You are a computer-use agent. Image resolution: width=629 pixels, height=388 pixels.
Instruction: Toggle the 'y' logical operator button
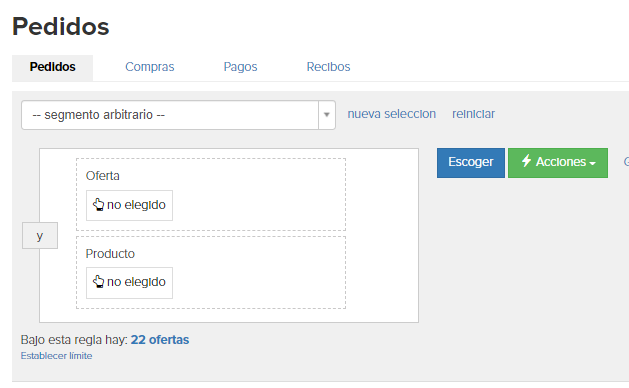pyautogui.click(x=40, y=236)
